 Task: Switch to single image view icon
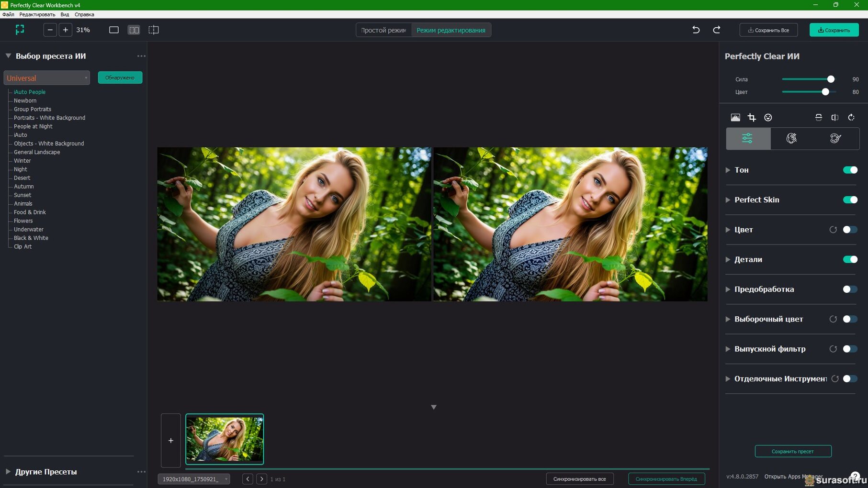(114, 30)
